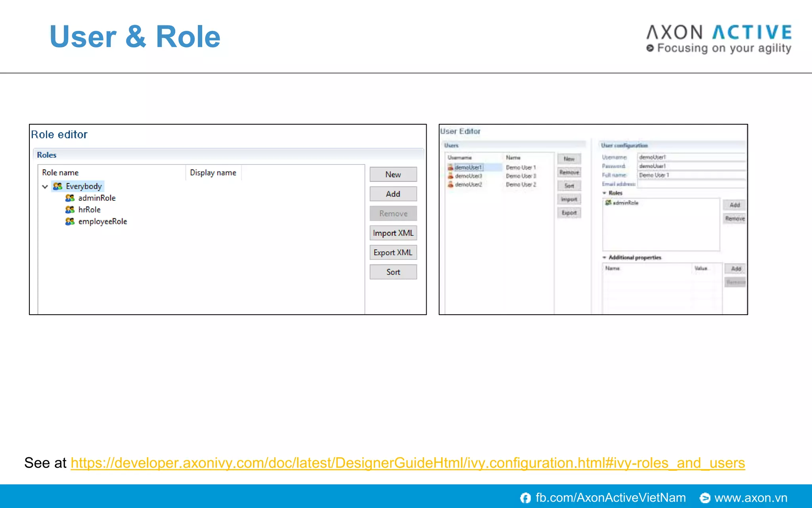
Task: Select the demoUser3 row
Action: [500, 176]
